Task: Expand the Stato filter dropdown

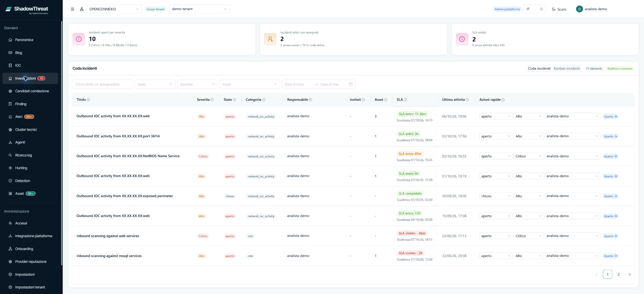Action: [x=155, y=84]
